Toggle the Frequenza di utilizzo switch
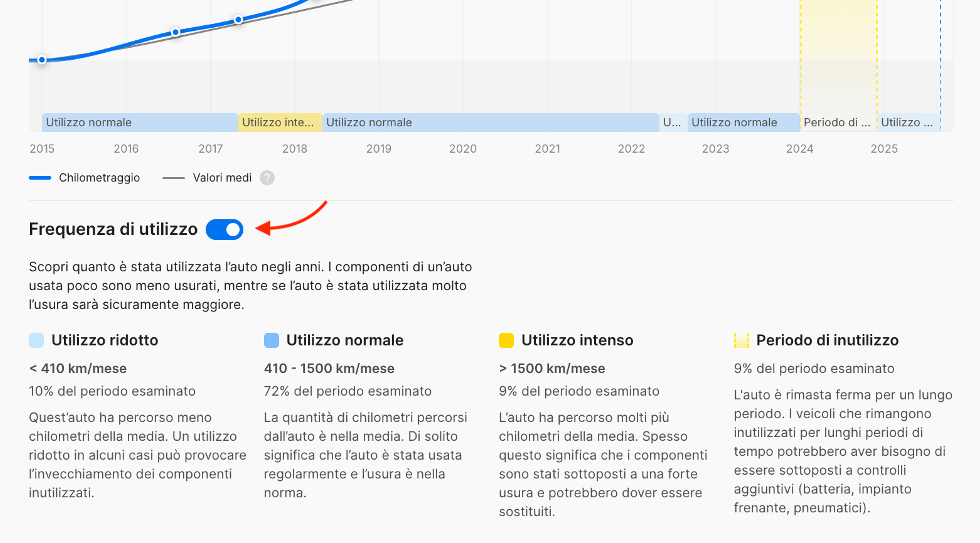The width and height of the screenshot is (980, 543). coord(225,230)
